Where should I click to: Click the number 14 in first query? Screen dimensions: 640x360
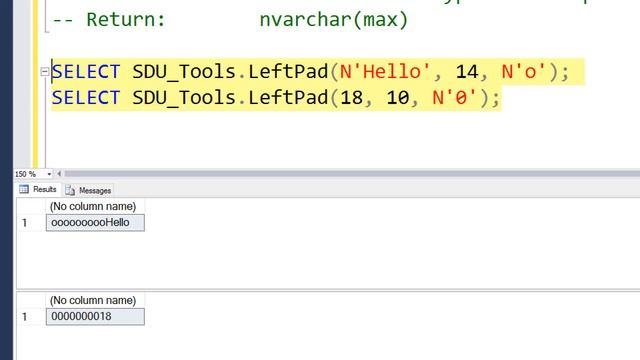point(467,72)
